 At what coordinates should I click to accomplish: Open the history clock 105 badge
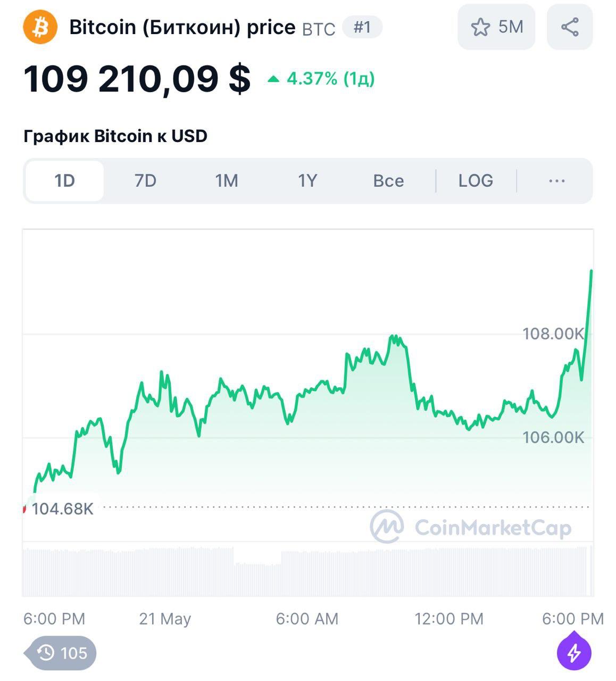tap(63, 652)
